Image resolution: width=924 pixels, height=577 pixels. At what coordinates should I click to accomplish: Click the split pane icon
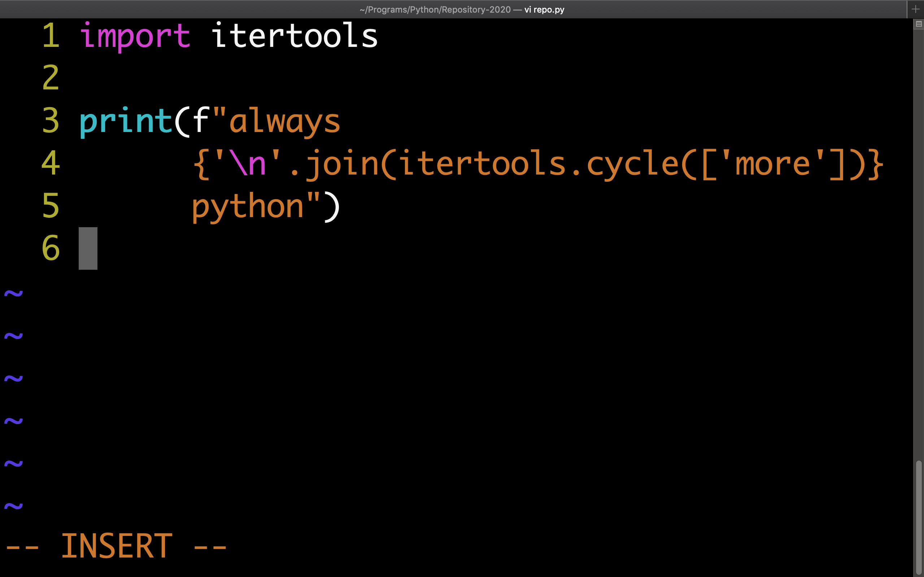tap(919, 24)
